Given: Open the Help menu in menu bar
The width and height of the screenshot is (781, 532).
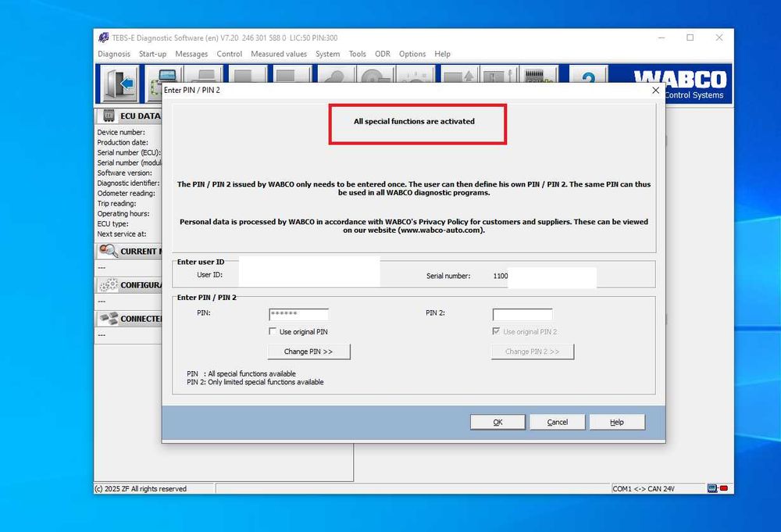Looking at the screenshot, I should point(442,54).
